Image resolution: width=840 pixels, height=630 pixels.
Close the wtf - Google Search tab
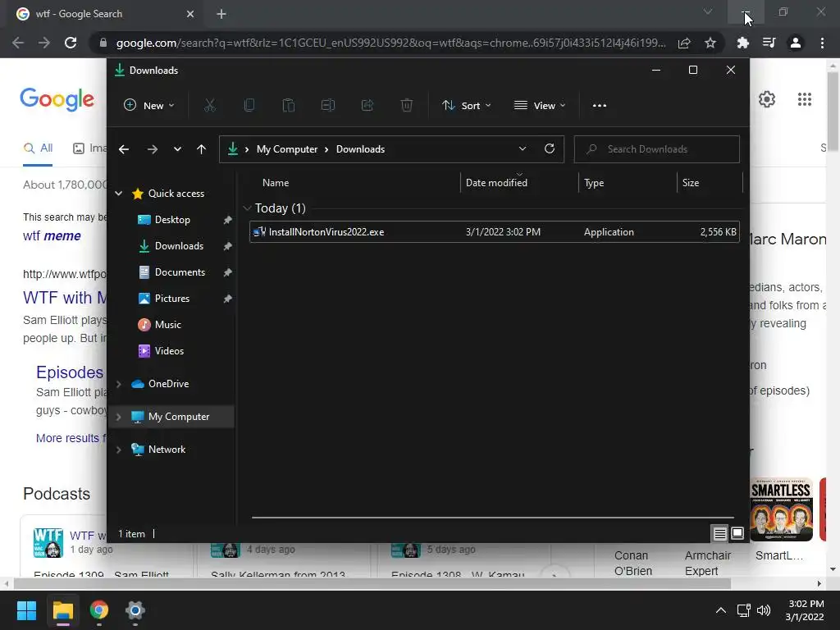pos(190,14)
